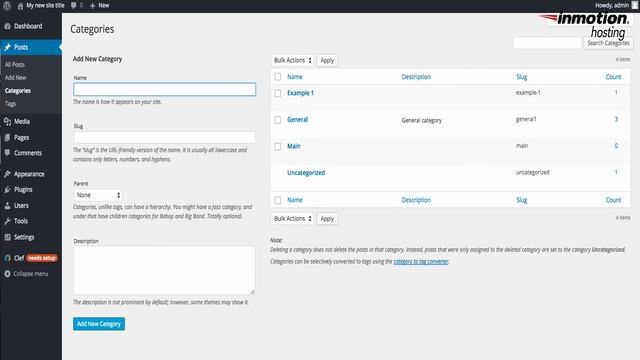640x360 pixels.
Task: Click the Slug input field
Action: [x=164, y=138]
